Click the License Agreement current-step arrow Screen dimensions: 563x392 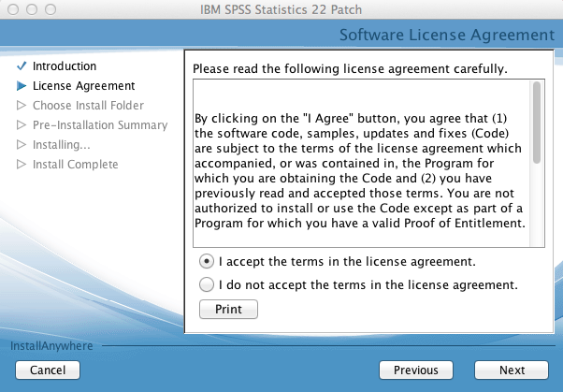[x=22, y=85]
